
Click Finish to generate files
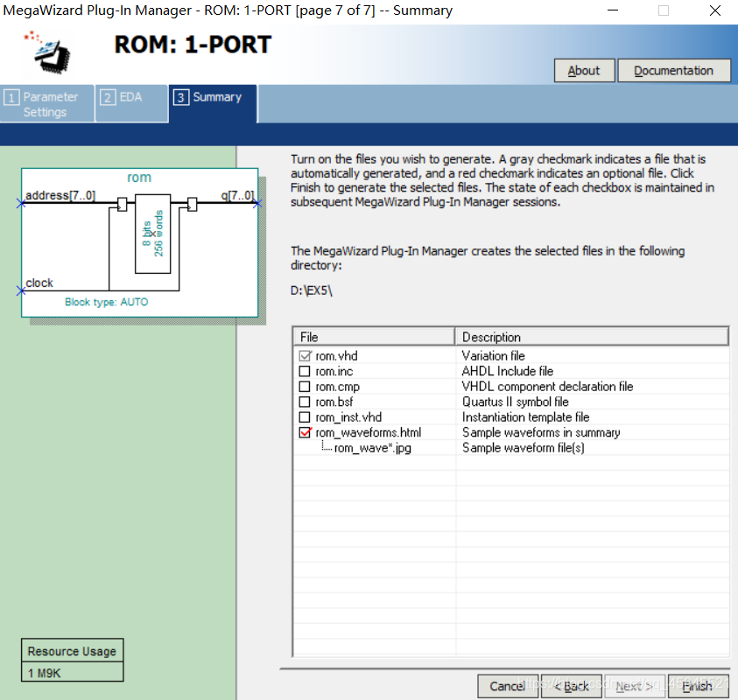[698, 686]
